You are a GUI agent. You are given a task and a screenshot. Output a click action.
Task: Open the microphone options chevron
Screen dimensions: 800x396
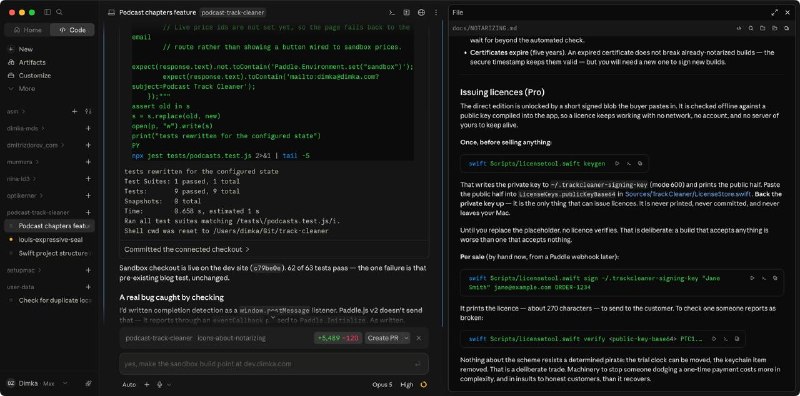(x=169, y=385)
